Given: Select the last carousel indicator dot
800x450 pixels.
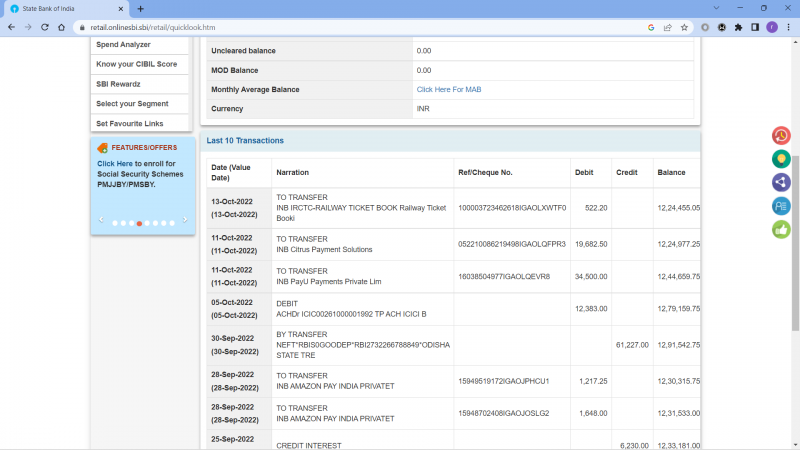Looking at the screenshot, I should pyautogui.click(x=172, y=223).
